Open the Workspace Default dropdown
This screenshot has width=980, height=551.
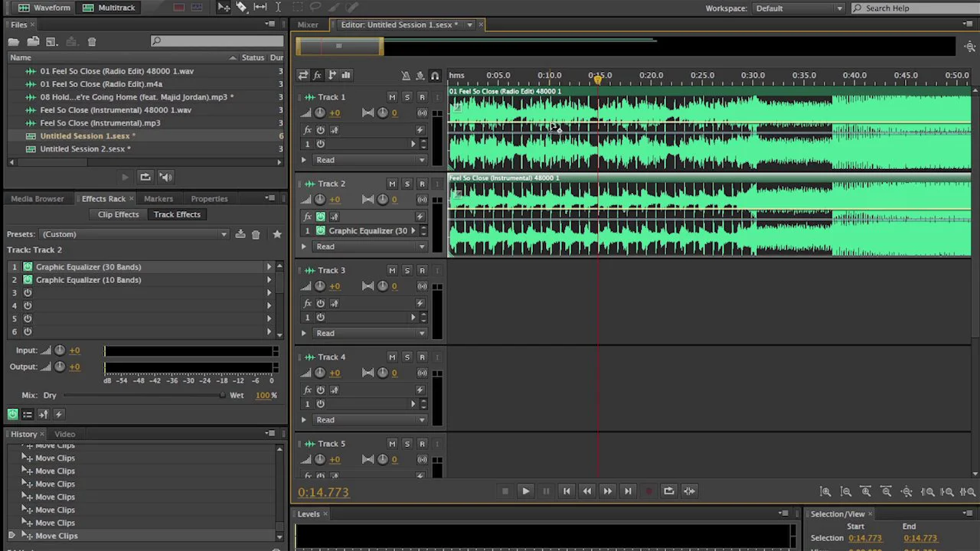click(x=799, y=8)
